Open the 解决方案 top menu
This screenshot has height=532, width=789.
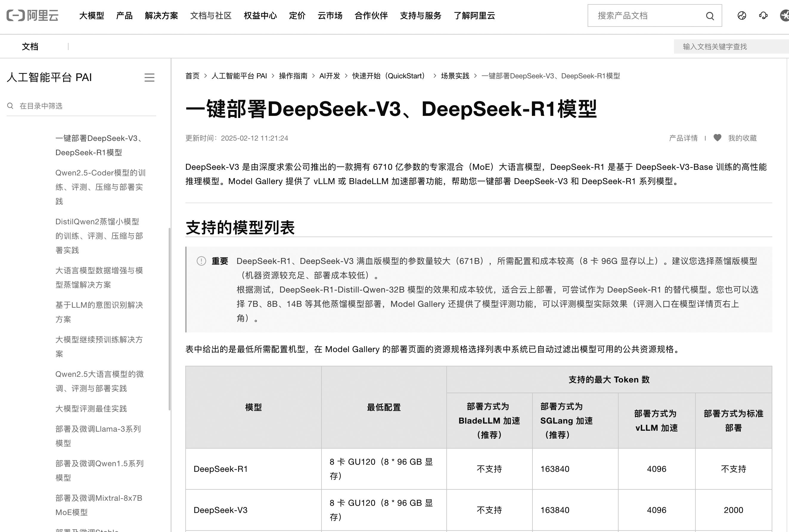click(x=161, y=15)
